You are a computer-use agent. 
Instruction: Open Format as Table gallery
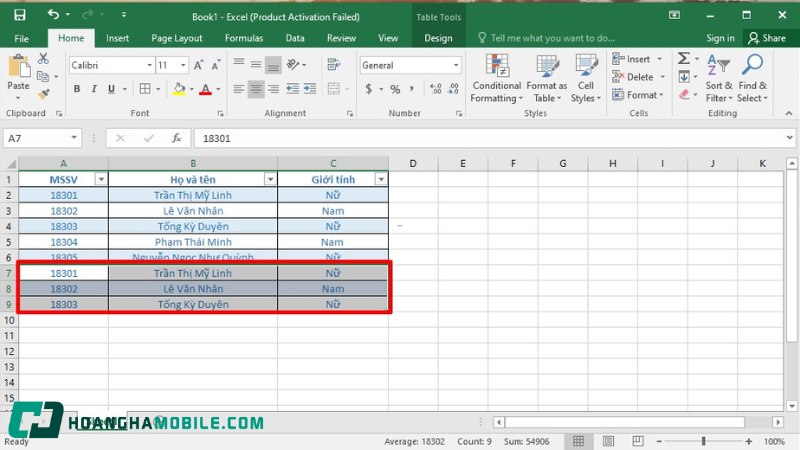[x=546, y=78]
